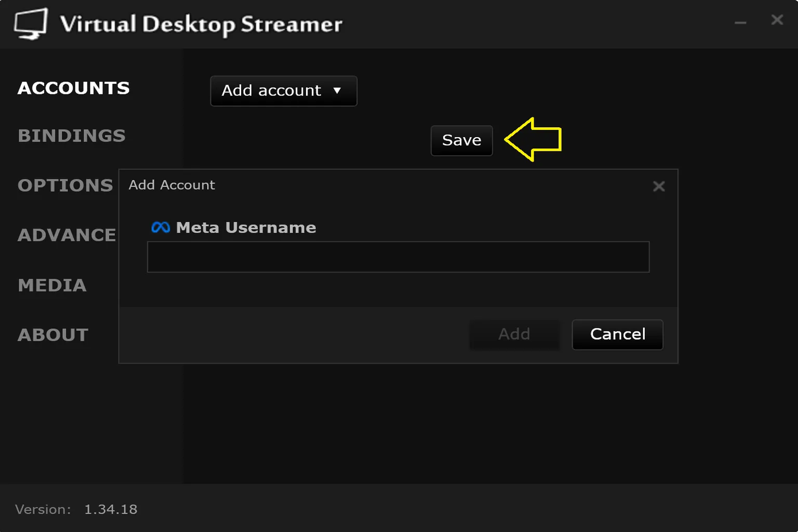Click the Virtual Desktop Streamer title text

tap(201, 24)
